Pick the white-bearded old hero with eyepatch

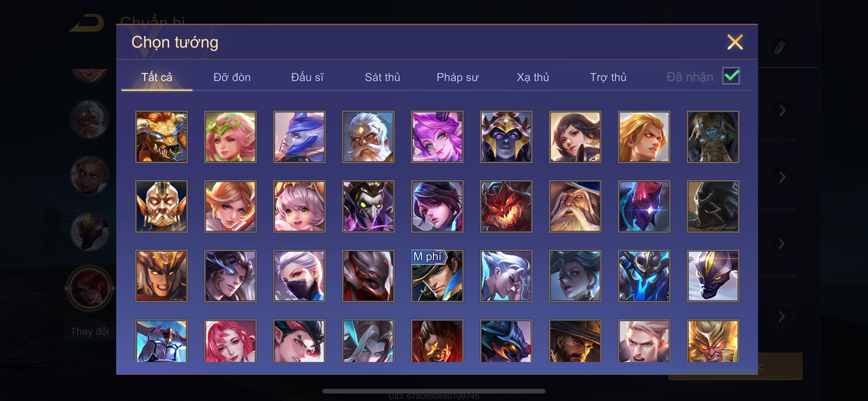368,137
